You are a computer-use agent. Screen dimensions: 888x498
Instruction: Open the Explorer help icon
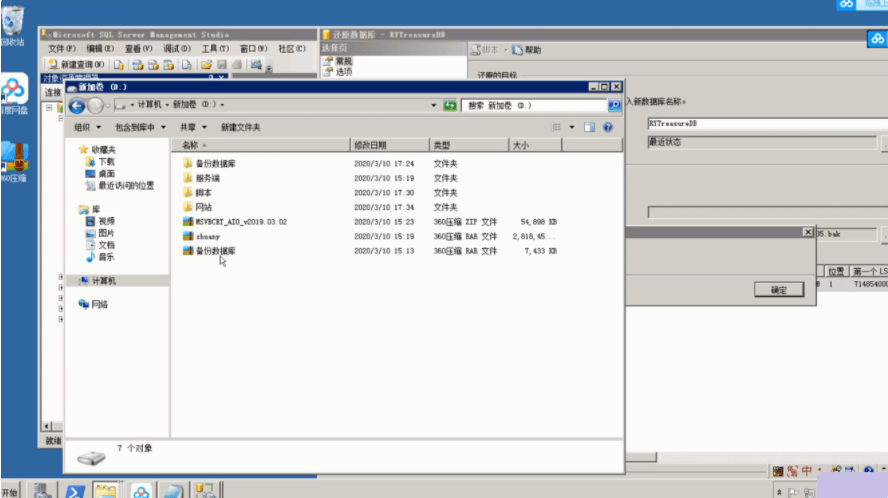pos(608,127)
